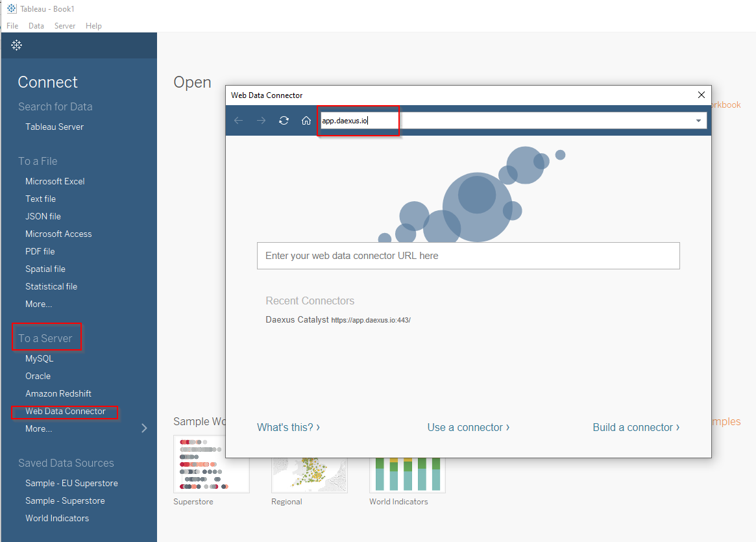Open the address bar URL history dropdown
Image resolution: width=756 pixels, height=542 pixels.
coord(698,121)
